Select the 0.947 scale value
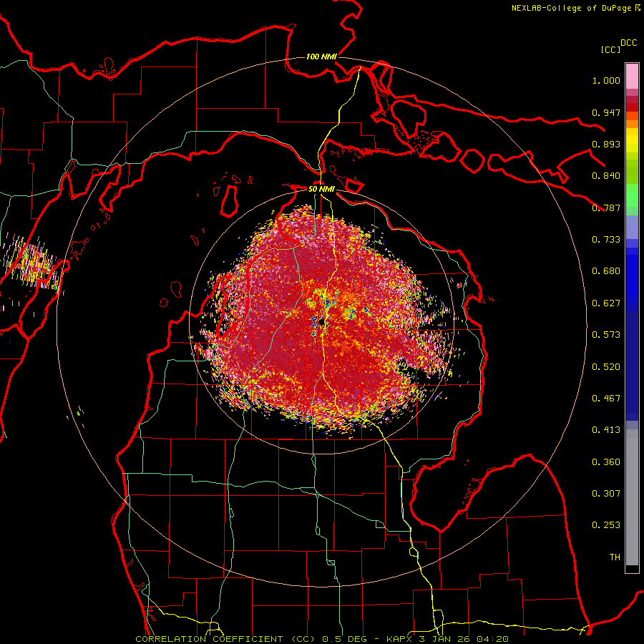The image size is (644, 644). point(606,112)
